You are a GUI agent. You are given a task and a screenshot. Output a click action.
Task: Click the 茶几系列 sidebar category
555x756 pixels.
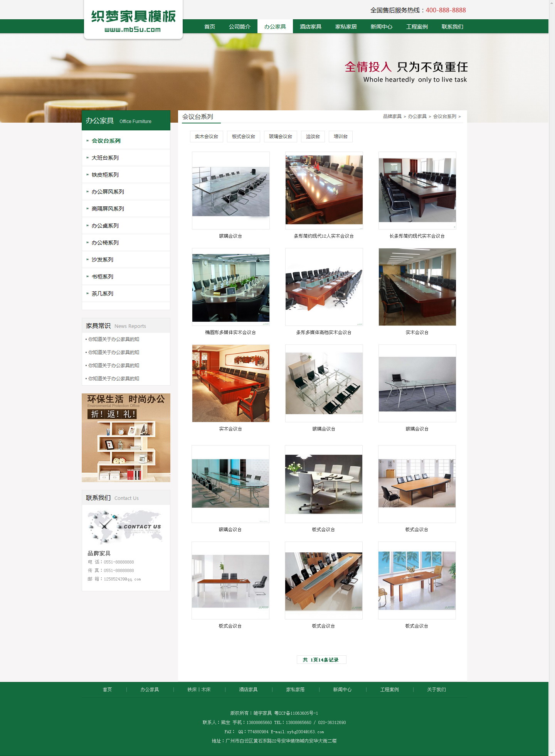(102, 294)
